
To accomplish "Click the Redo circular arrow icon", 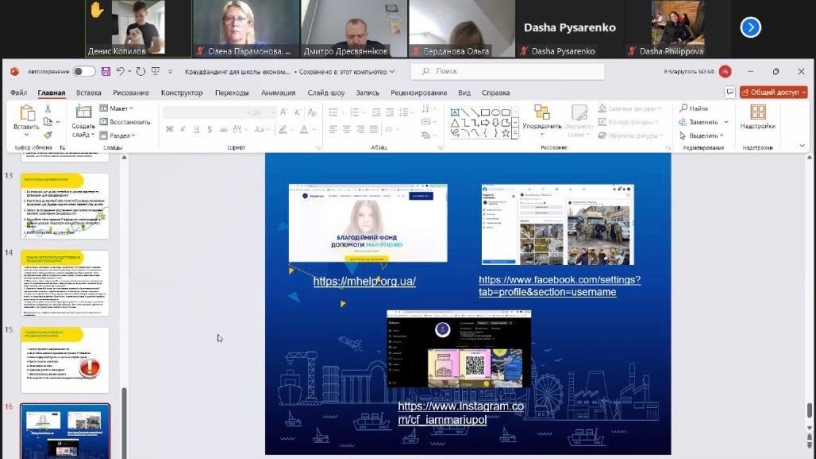I will click(141, 71).
